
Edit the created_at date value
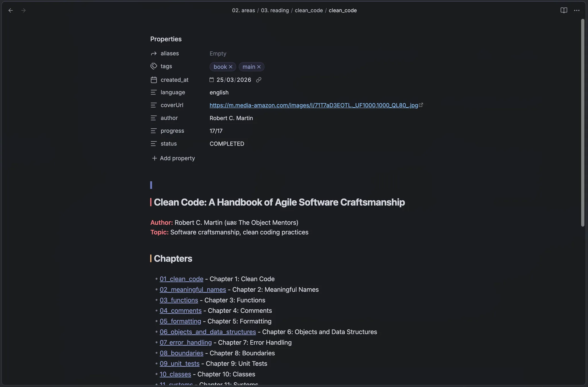click(234, 80)
